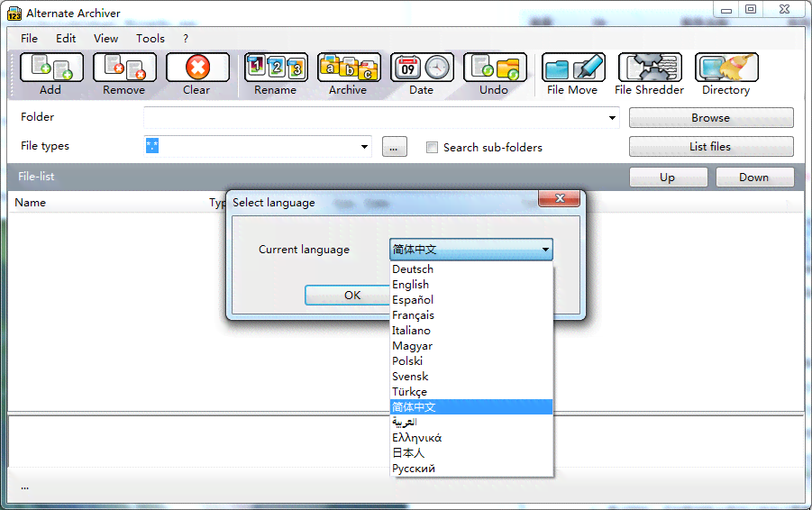Click the Name column header
Image resolution: width=812 pixels, height=510 pixels.
coord(30,203)
